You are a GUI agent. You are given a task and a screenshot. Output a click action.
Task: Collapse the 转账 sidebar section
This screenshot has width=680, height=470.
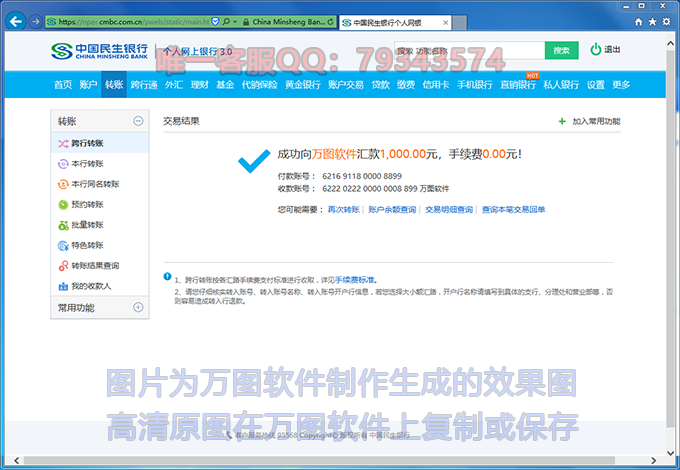(138, 121)
